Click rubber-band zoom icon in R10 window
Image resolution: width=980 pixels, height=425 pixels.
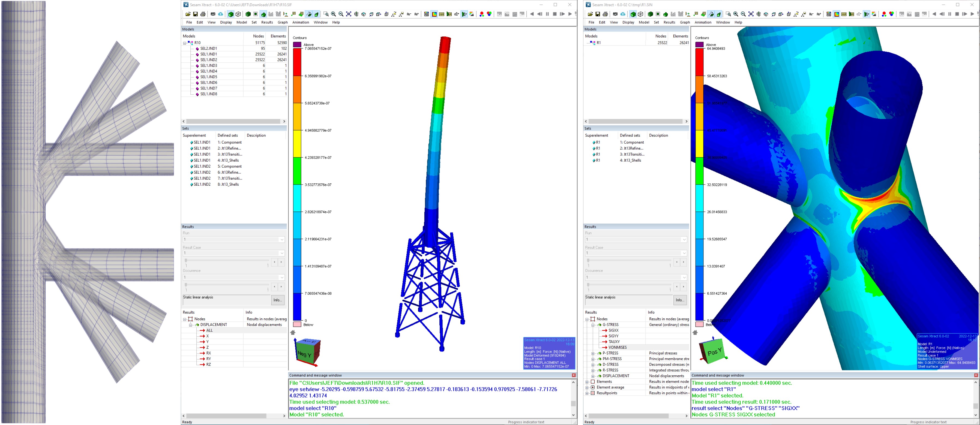326,14
